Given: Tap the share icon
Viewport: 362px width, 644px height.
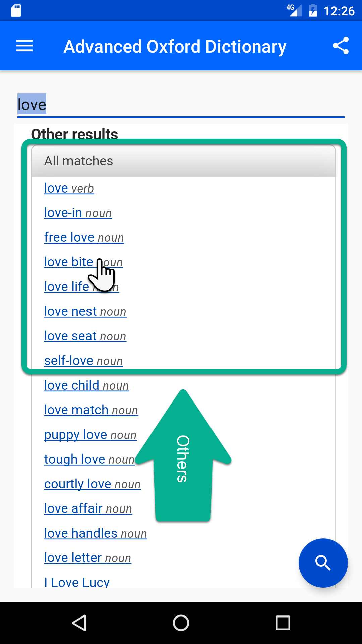Looking at the screenshot, I should tap(341, 46).
